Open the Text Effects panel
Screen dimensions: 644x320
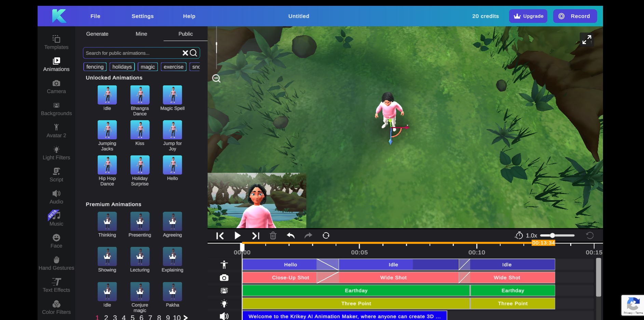pos(56,286)
